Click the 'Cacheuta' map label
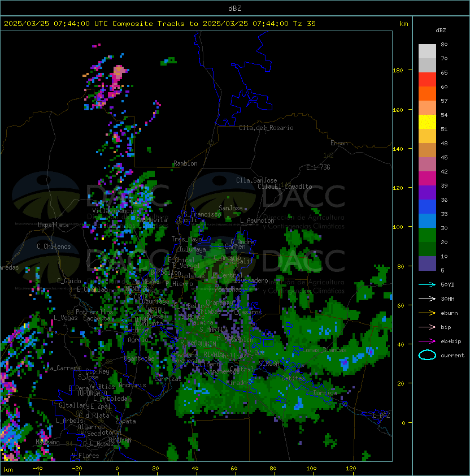 [97, 318]
